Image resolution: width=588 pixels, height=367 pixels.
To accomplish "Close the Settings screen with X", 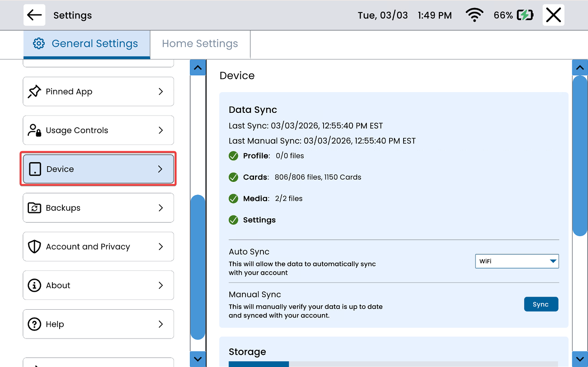I will pyautogui.click(x=553, y=15).
